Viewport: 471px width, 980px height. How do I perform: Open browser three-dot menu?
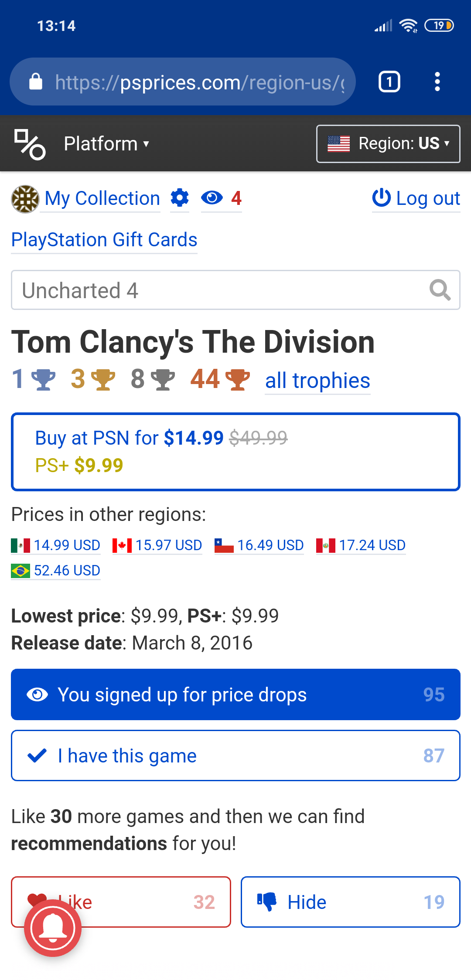[437, 82]
